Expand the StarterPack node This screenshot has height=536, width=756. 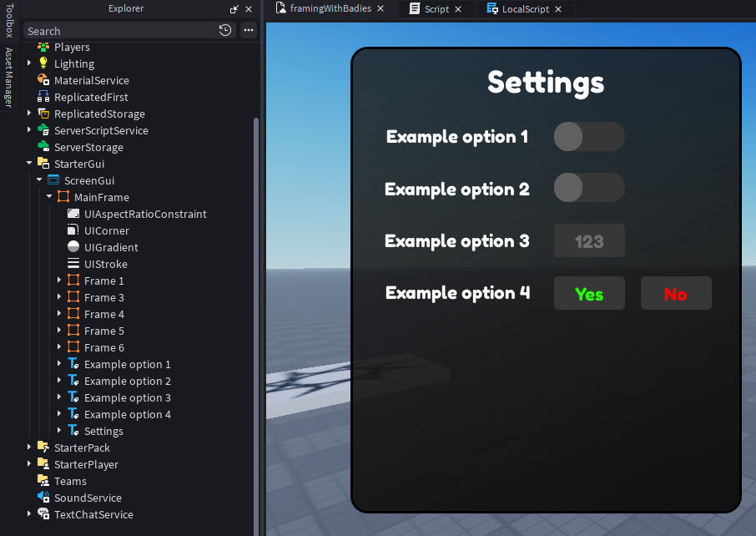29,447
